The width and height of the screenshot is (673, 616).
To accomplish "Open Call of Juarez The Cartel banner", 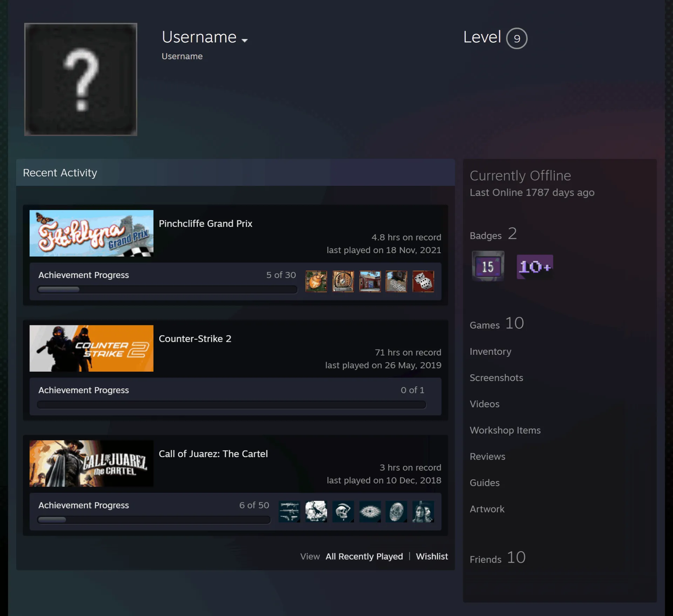I will pos(91,463).
